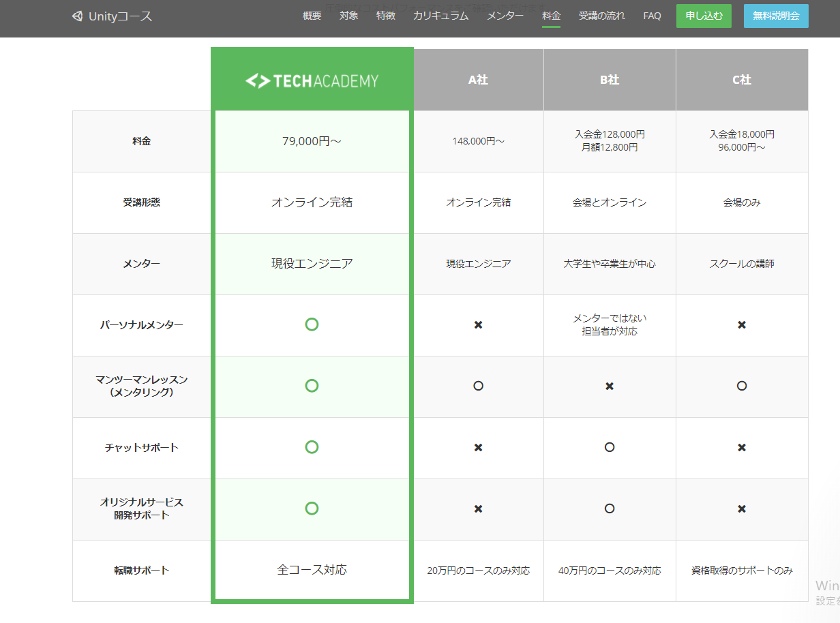Click A社 現役エンジニア cell

click(478, 264)
